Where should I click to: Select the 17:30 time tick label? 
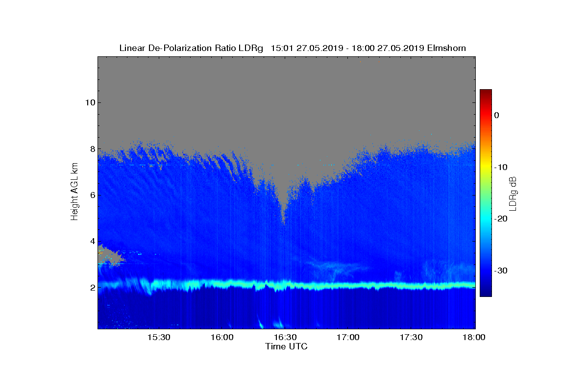412,338
